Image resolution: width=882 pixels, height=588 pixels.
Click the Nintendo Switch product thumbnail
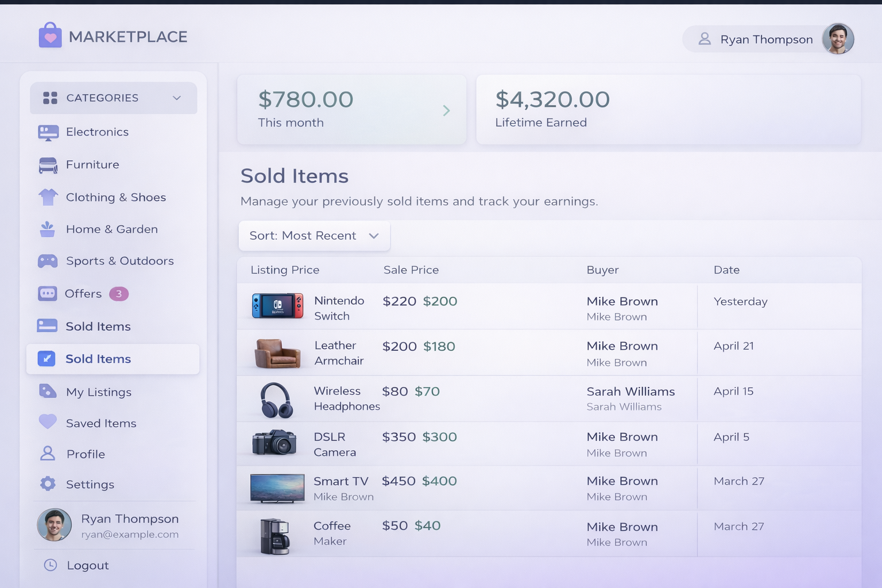(277, 306)
